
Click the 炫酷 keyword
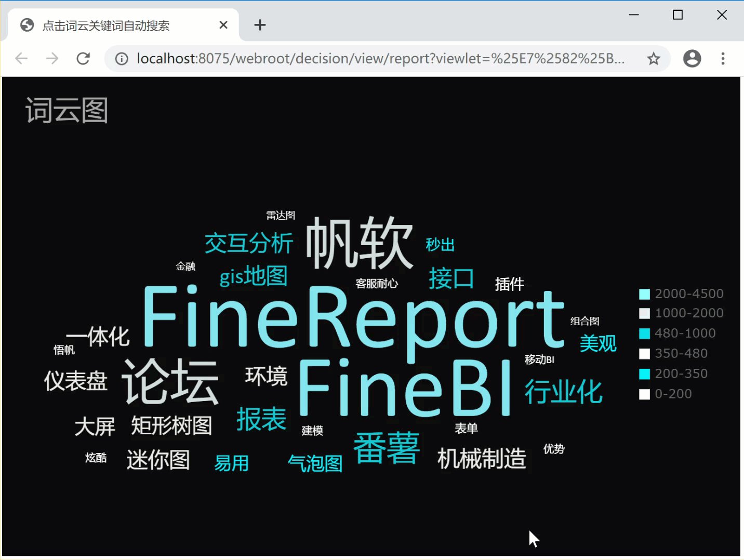coord(96,458)
